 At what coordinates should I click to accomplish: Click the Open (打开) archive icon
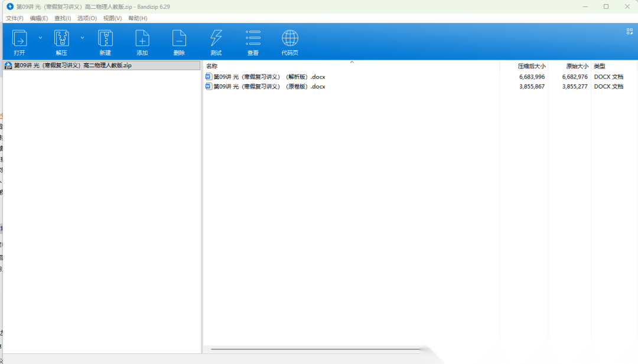tap(19, 39)
